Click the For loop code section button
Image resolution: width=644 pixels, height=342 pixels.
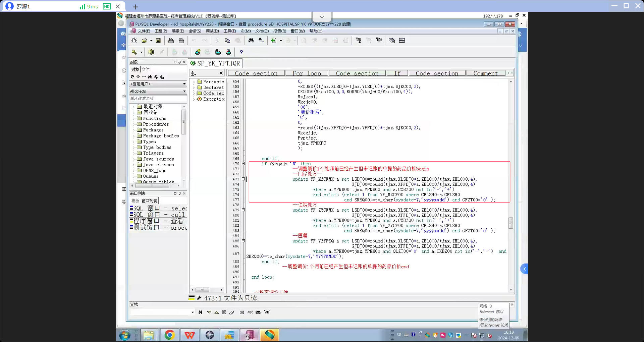[307, 73]
